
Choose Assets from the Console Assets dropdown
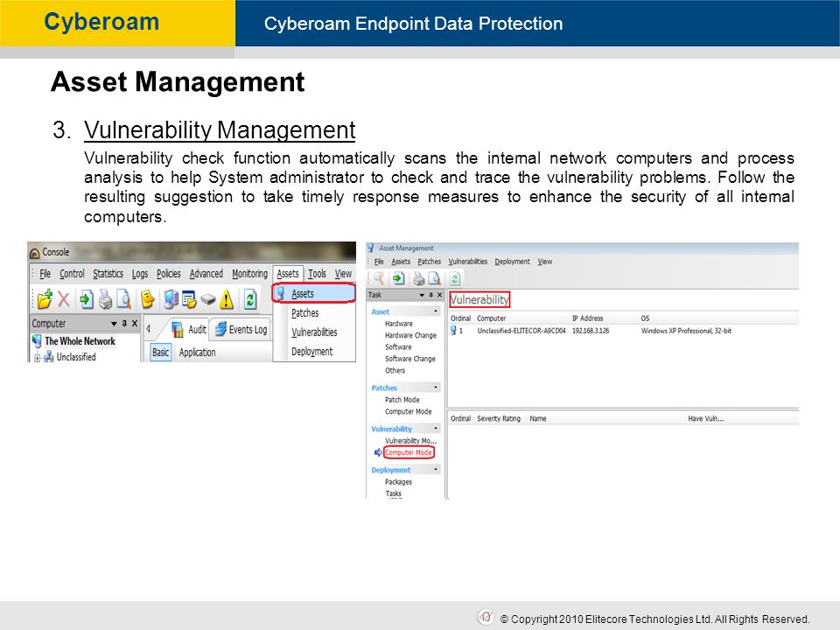point(313,294)
